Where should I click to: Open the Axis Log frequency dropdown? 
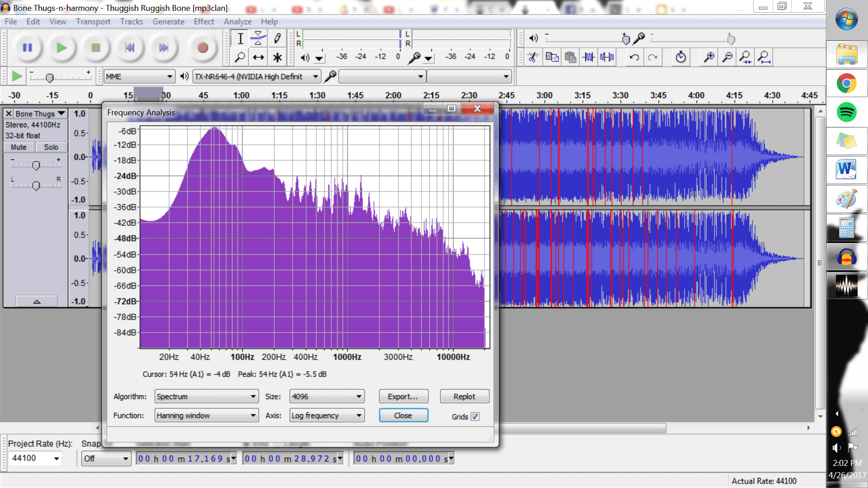327,416
